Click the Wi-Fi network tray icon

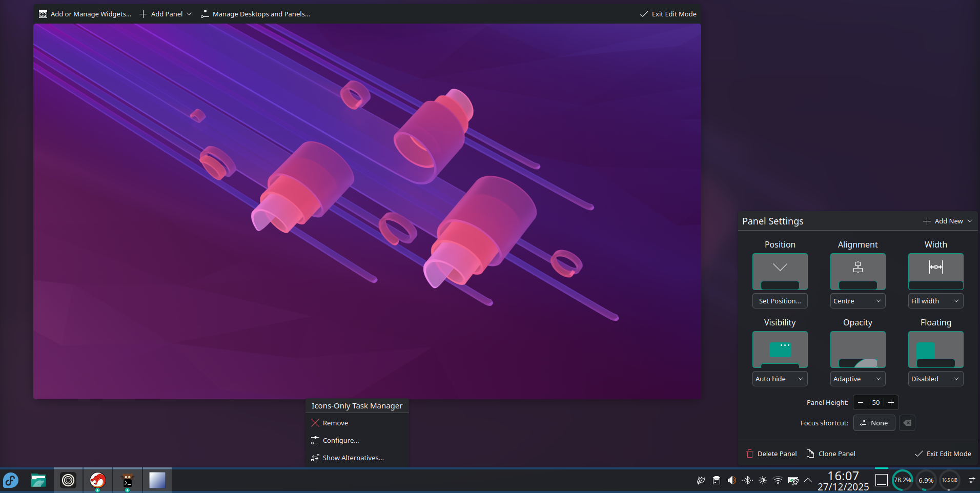coord(778,480)
